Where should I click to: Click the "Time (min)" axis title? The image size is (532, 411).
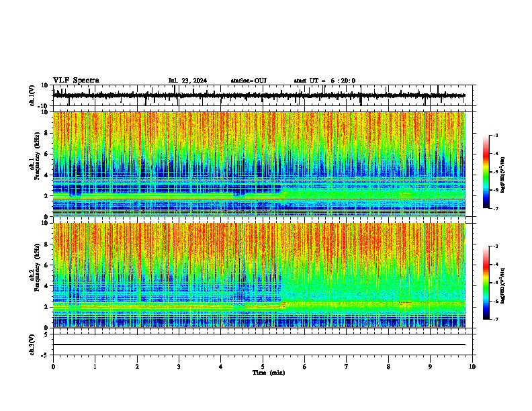pos(269,373)
